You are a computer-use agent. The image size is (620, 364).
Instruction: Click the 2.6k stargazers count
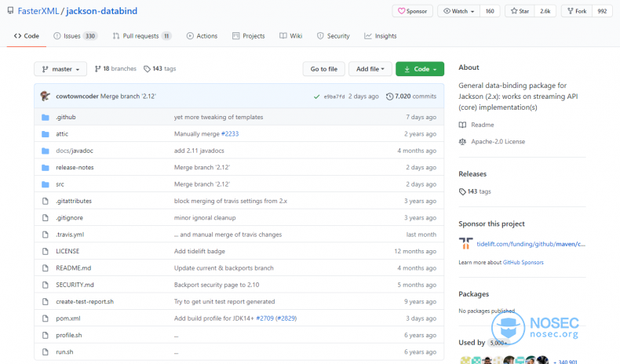coord(545,11)
